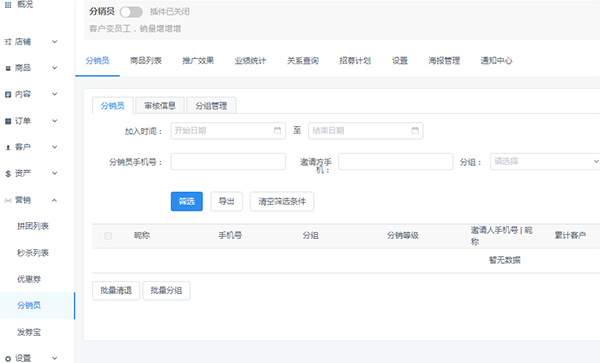The height and width of the screenshot is (363, 600).
Task: Click the 清空筛选条件 button
Action: coord(282,202)
